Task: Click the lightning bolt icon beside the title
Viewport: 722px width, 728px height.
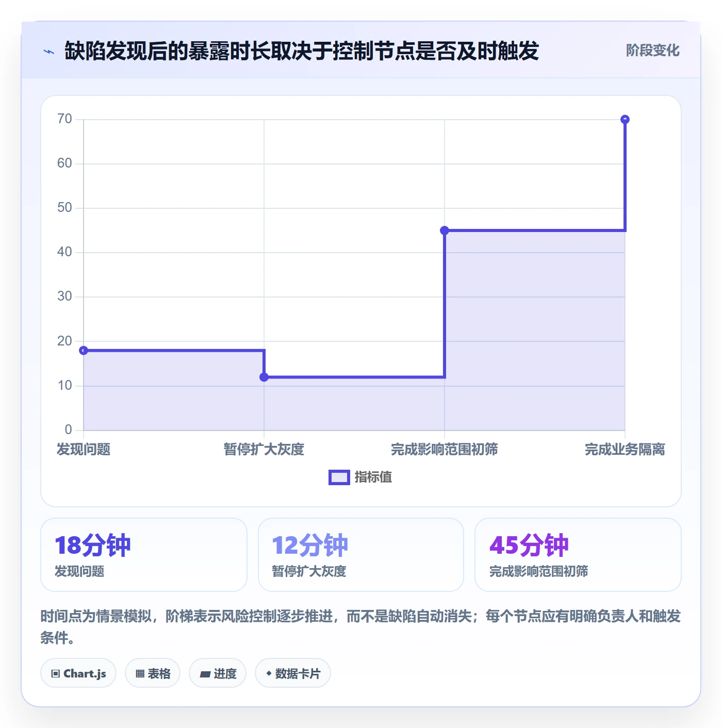Action: click(49, 51)
